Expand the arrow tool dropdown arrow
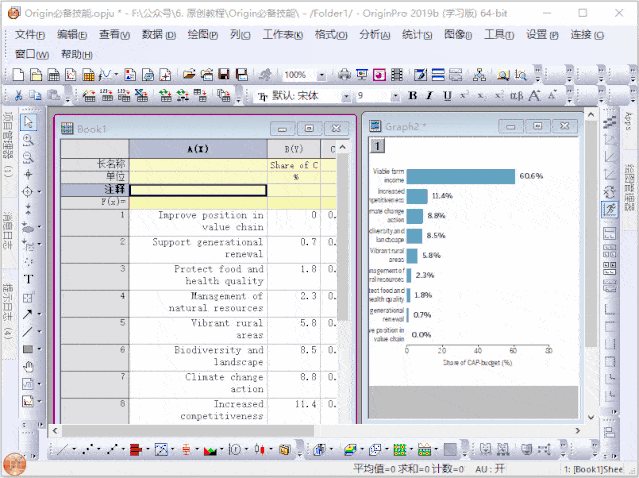This screenshot has width=639, height=478. tap(40, 314)
